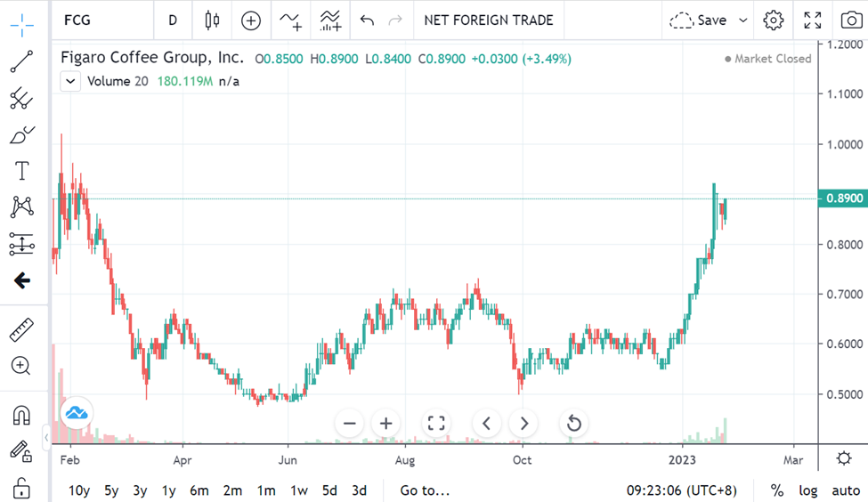This screenshot has height=502, width=868.
Task: Zoom in the chart with plus button
Action: (x=385, y=424)
